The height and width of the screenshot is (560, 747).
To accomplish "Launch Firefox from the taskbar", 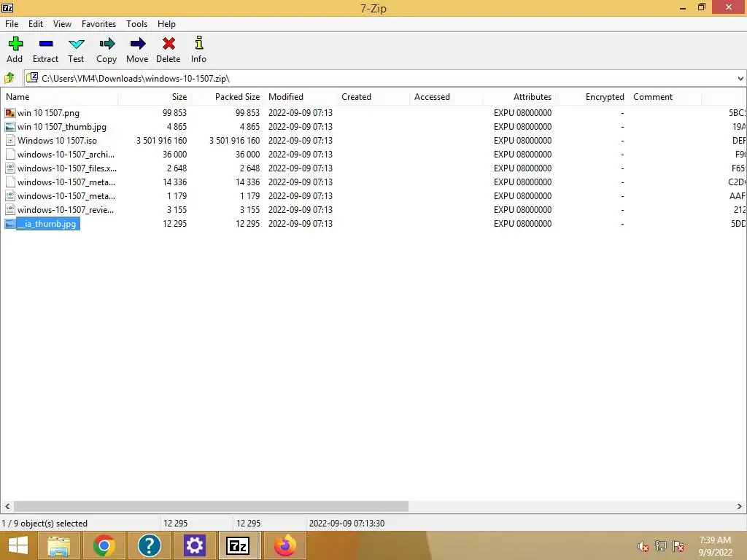I will (285, 545).
